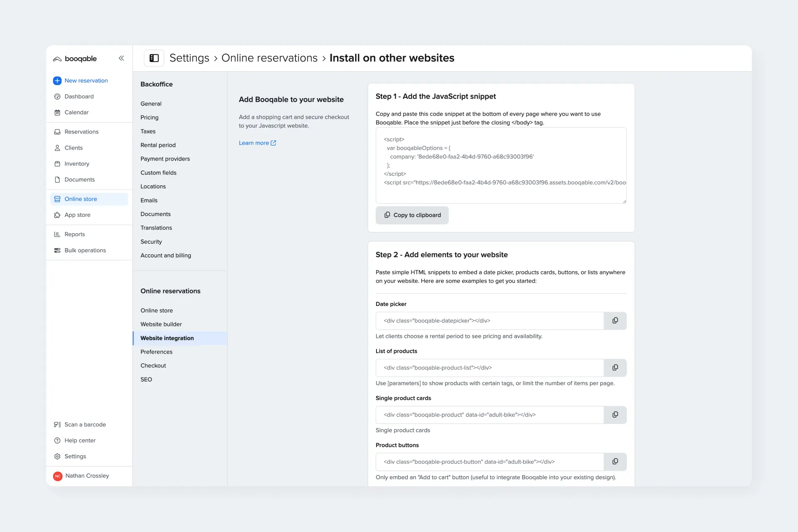This screenshot has width=798, height=532.
Task: Click the New reservation label in the sidebar
Action: pyautogui.click(x=86, y=81)
